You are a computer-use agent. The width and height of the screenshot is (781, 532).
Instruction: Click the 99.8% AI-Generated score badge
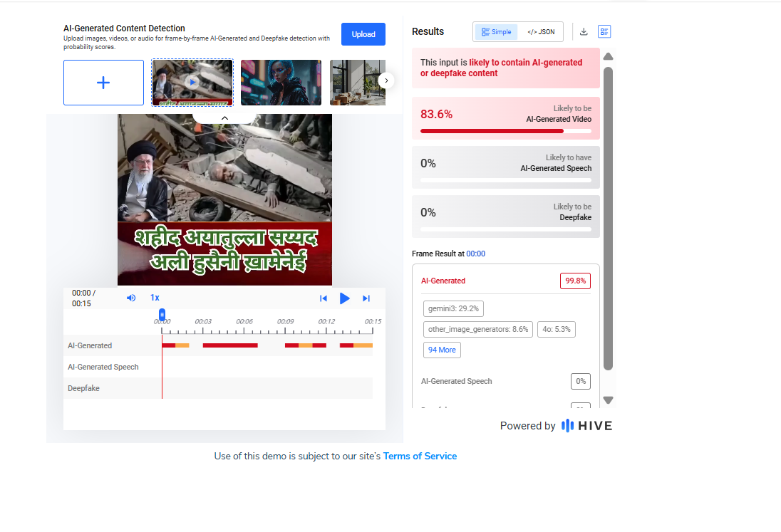tap(575, 281)
